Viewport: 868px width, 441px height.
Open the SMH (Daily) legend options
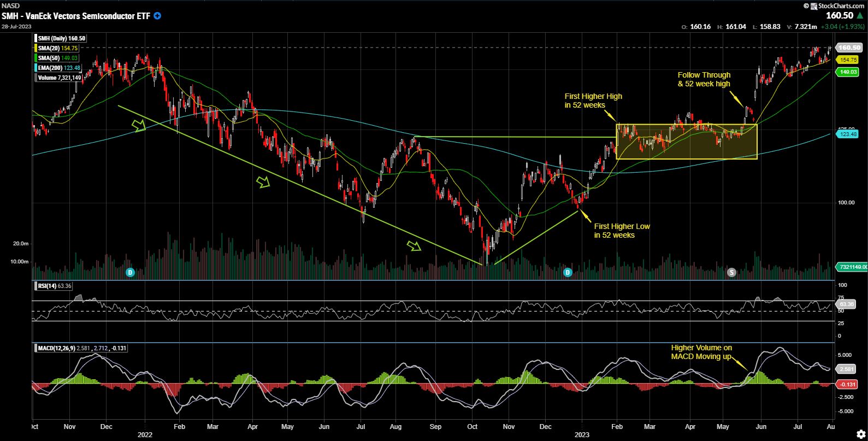61,38
